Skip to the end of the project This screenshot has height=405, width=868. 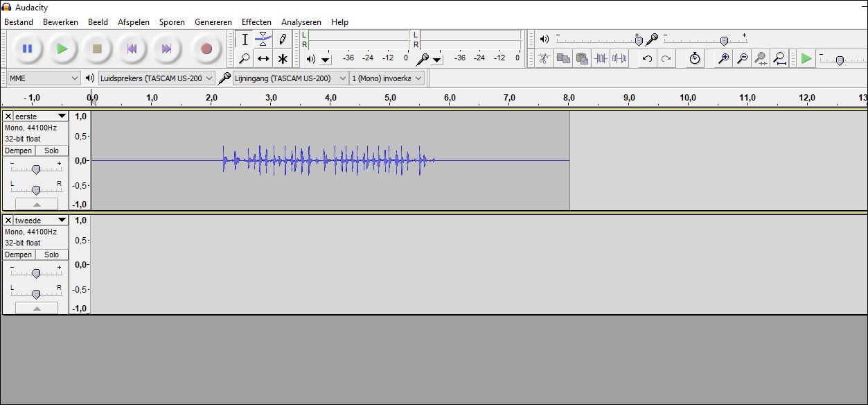pos(166,49)
